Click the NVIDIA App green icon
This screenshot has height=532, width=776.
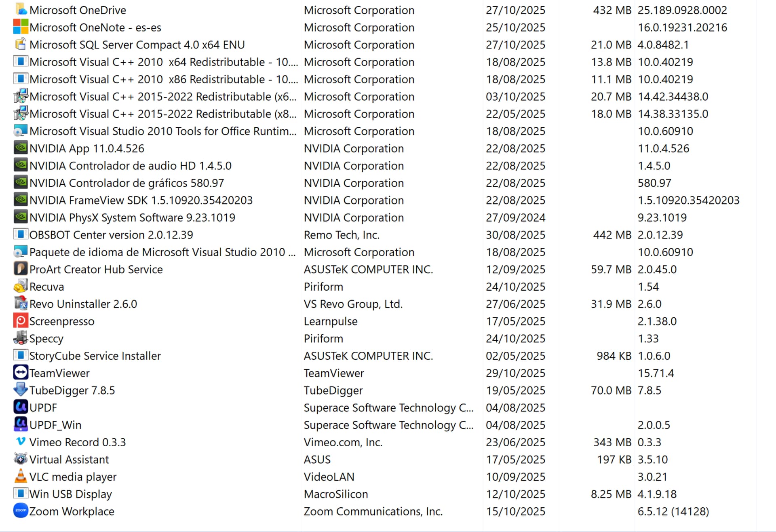(21, 148)
